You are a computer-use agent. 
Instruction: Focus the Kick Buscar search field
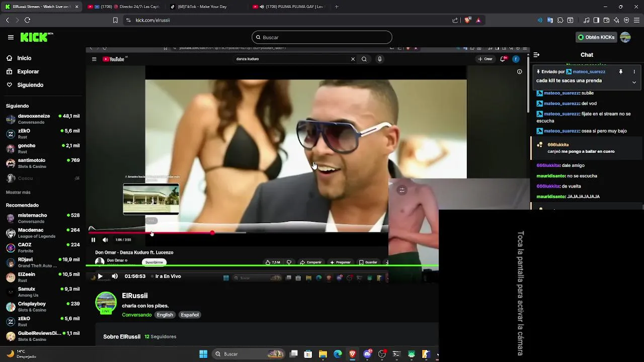click(x=322, y=37)
